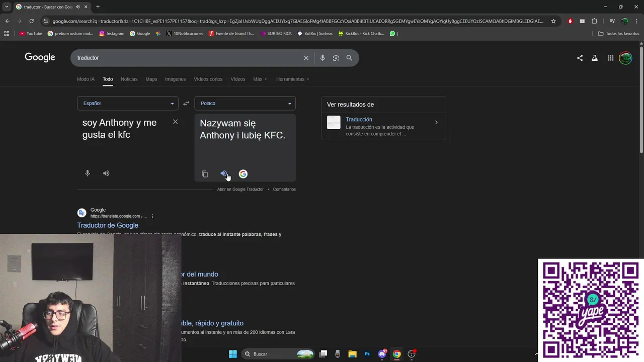Switch to Vídeos tab
This screenshot has width=644, height=362.
[238, 79]
